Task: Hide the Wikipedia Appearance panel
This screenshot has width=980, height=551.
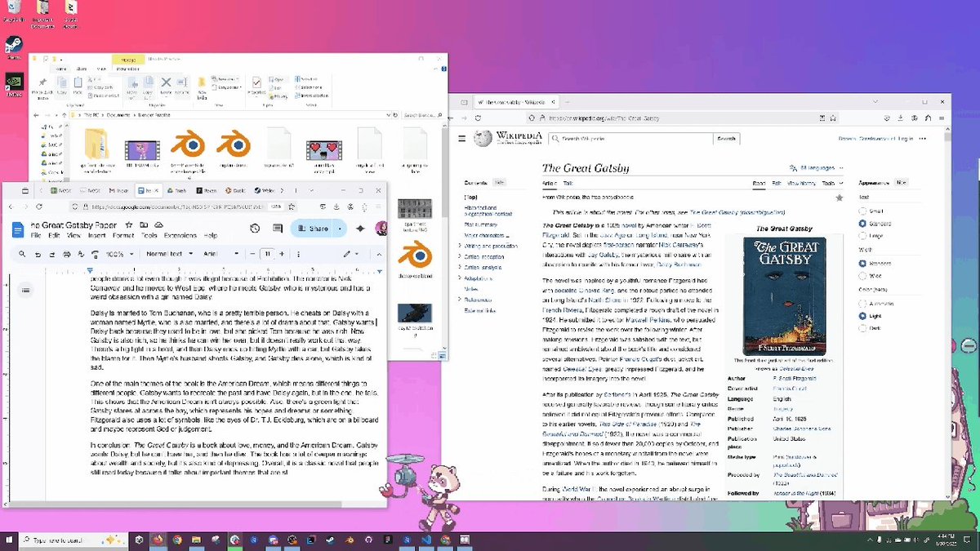Action: click(x=901, y=183)
